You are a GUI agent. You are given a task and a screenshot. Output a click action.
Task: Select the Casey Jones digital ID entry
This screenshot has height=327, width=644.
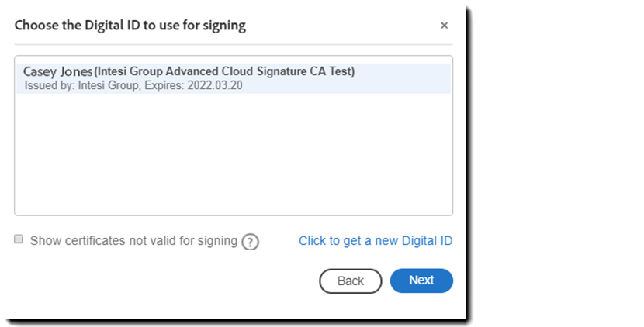point(233,78)
